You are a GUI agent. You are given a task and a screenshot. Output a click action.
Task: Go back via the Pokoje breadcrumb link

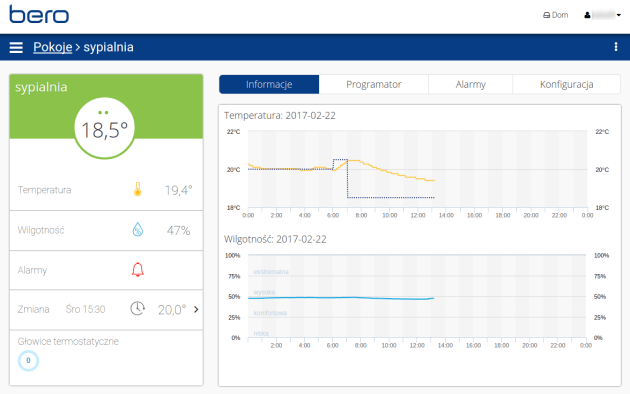pyautogui.click(x=53, y=47)
